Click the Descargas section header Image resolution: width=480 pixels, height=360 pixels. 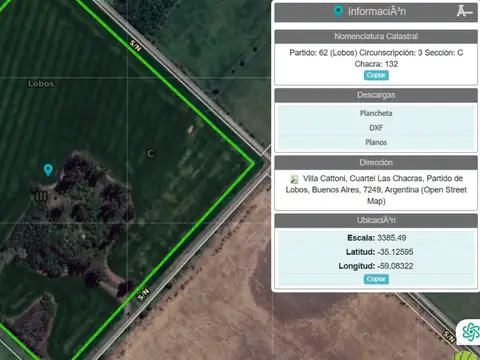(376, 95)
